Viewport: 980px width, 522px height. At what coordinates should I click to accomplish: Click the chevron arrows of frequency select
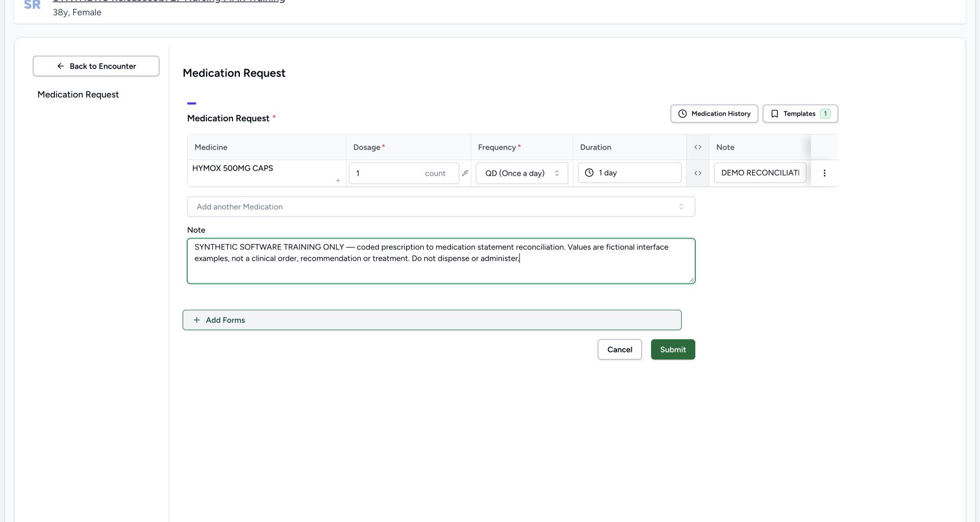[557, 173]
